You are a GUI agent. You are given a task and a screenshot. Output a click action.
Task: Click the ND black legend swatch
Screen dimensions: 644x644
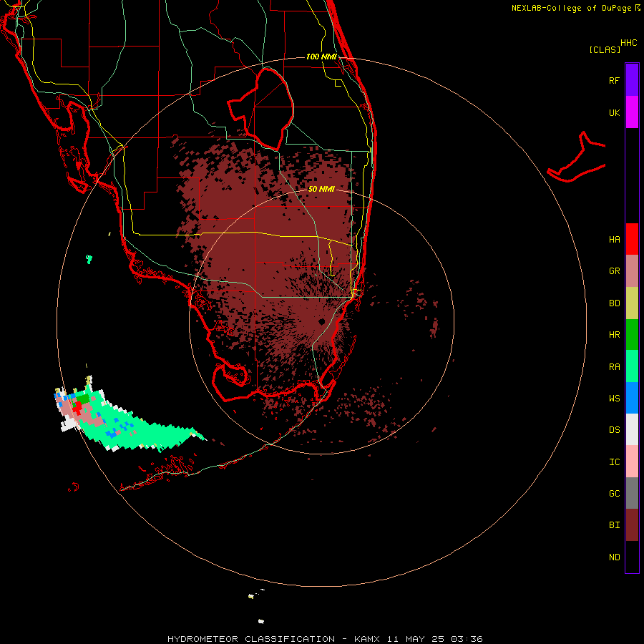coord(632,557)
